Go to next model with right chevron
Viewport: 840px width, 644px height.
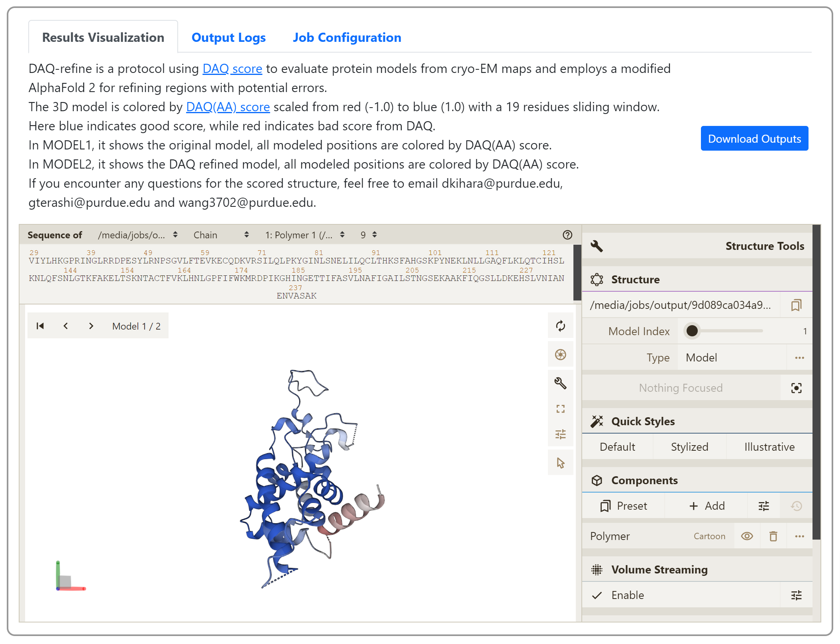click(91, 326)
